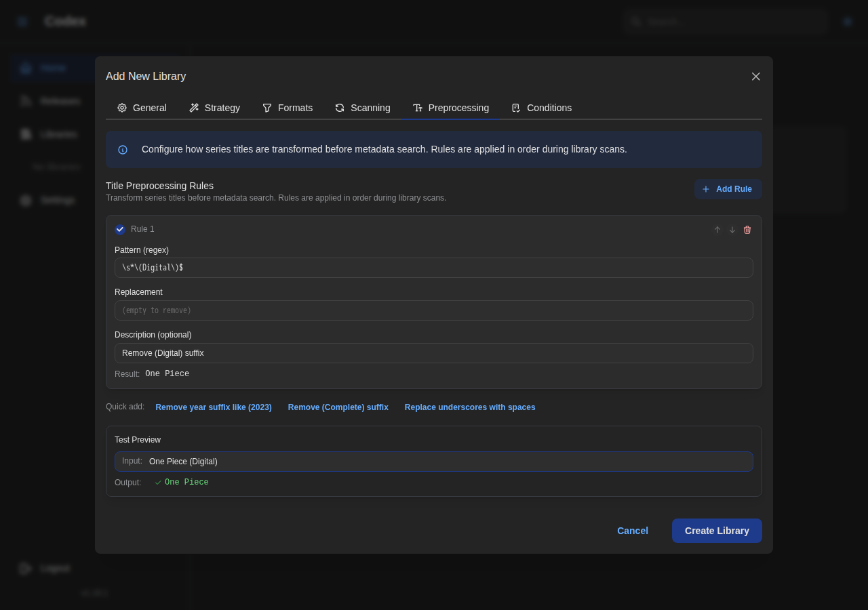The height and width of the screenshot is (610, 868).
Task: Click the Result text "One Piece"
Action: [x=167, y=374]
